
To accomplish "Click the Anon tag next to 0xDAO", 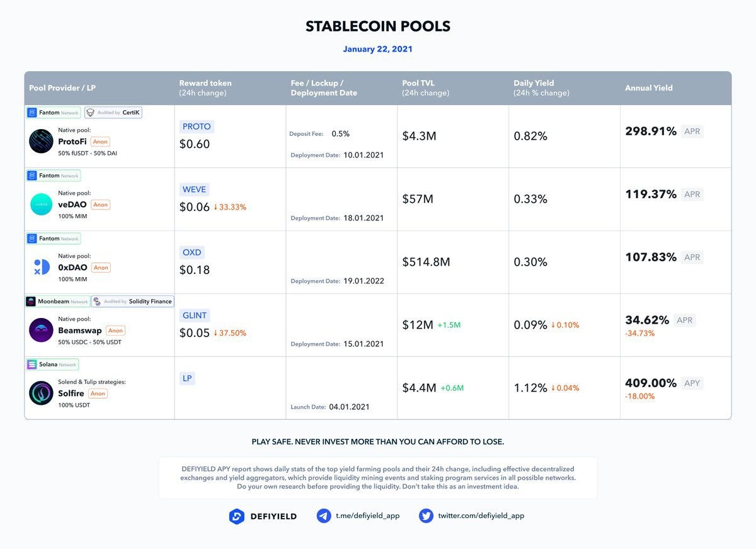I will [101, 268].
